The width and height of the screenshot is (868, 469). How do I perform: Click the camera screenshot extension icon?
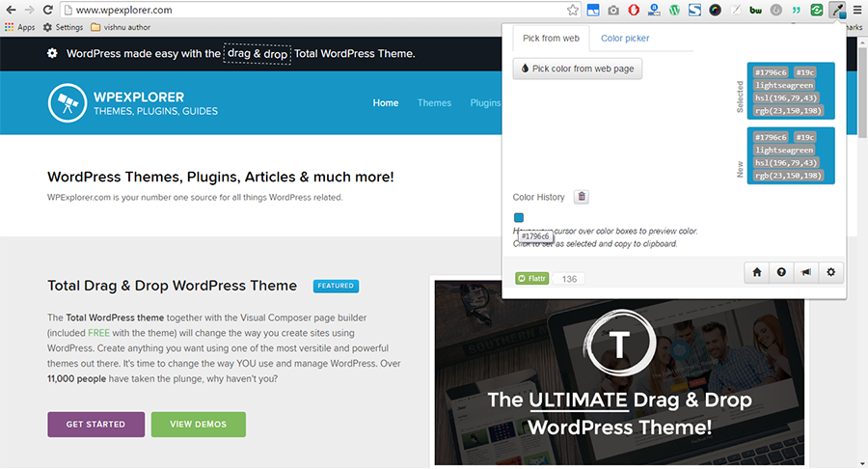click(x=613, y=10)
